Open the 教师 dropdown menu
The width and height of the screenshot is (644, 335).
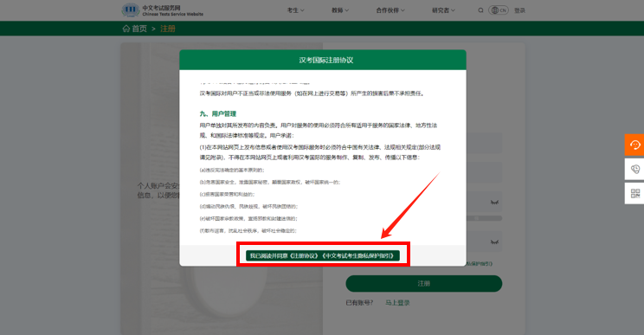340,10
